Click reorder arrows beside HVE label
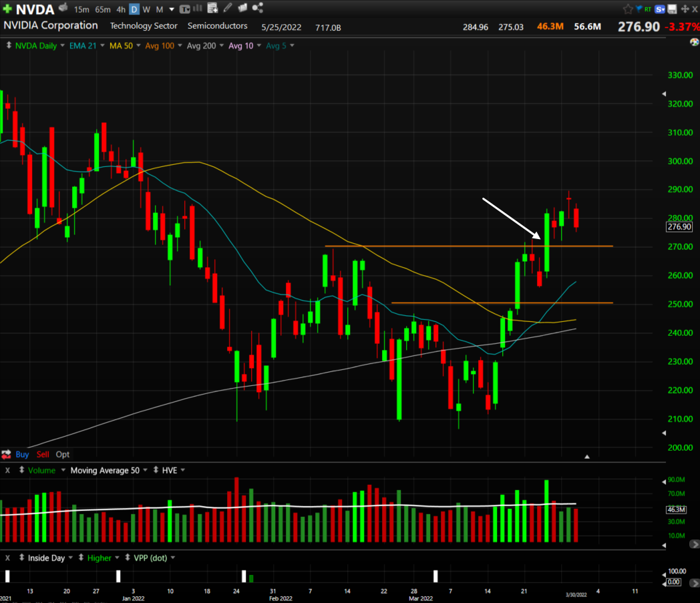700x603 pixels. coord(156,470)
